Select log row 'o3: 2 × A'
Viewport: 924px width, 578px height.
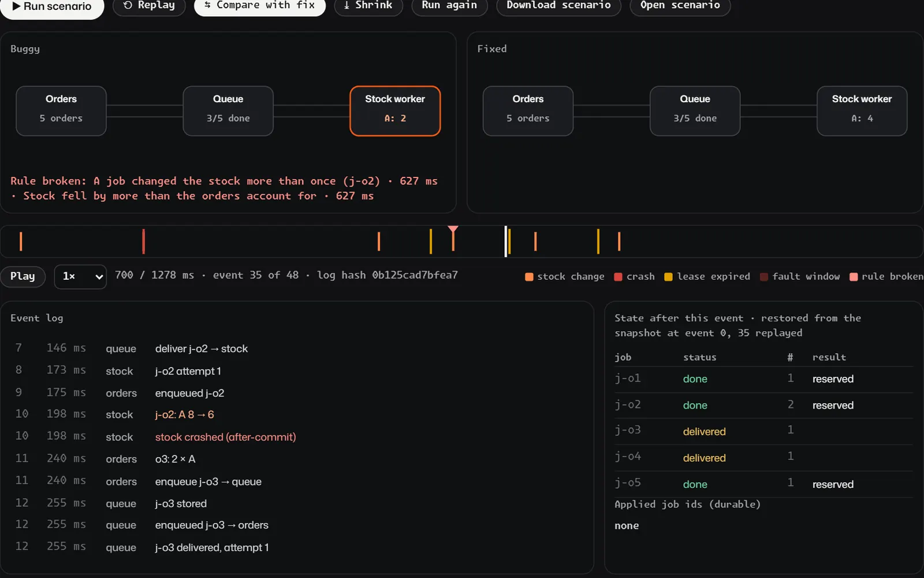click(297, 459)
